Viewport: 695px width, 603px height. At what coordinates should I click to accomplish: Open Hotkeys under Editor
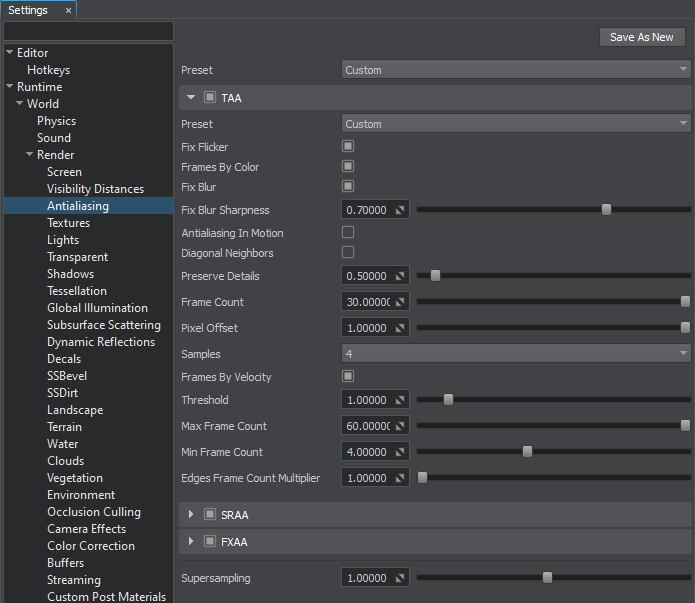pyautogui.click(x=48, y=70)
